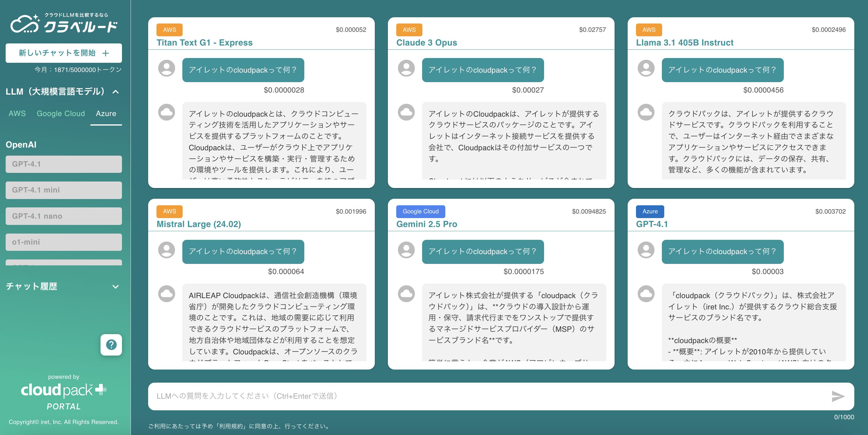Image resolution: width=868 pixels, height=435 pixels.
Task: Click the LLM question input field
Action: tap(489, 396)
